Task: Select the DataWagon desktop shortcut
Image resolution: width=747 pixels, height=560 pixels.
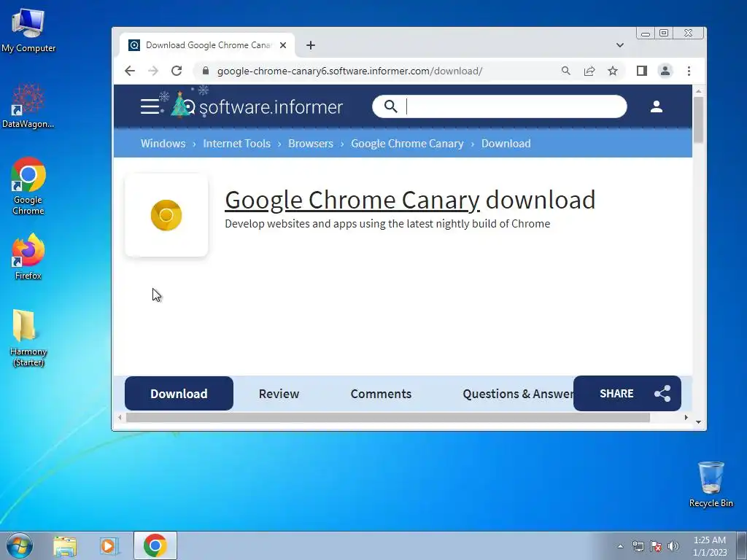Action: click(x=28, y=106)
